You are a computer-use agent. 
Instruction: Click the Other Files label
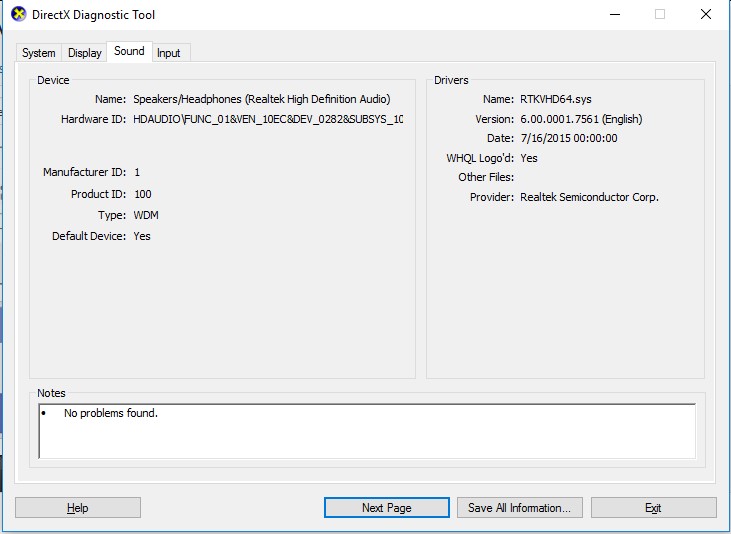click(486, 177)
